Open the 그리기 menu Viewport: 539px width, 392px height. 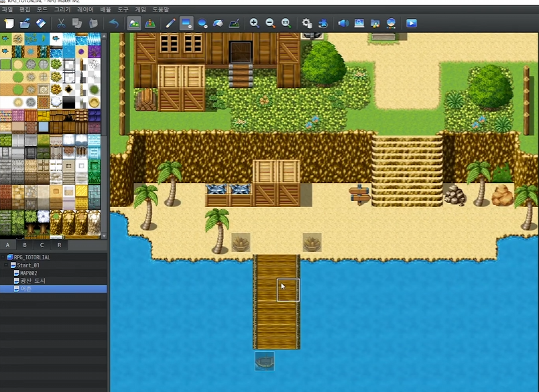[62, 9]
